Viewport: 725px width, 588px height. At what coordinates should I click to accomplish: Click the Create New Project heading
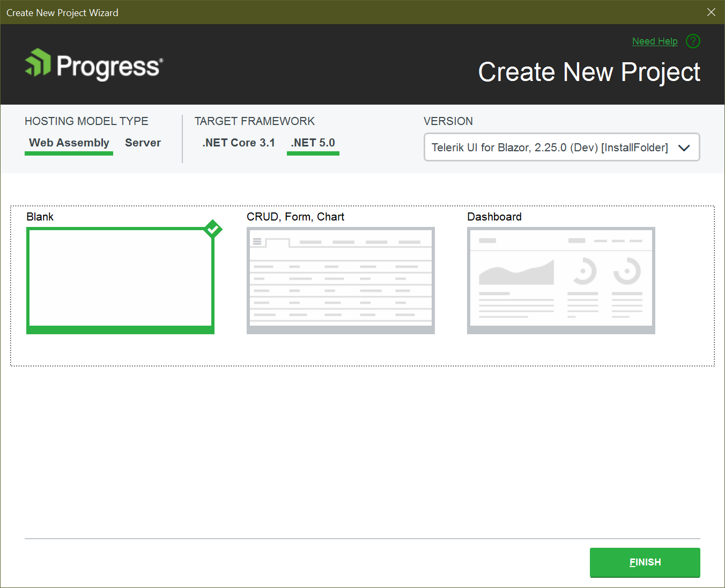pos(589,72)
